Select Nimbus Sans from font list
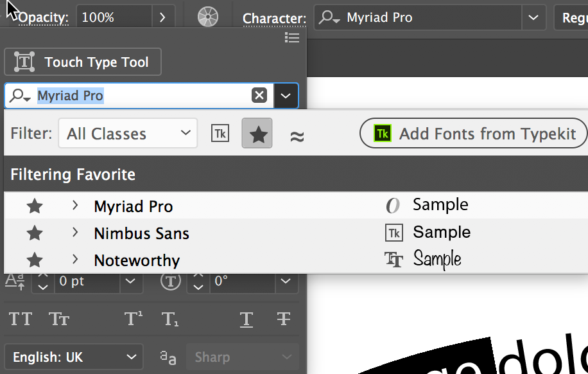Screen dimensions: 588x374 pyautogui.click(x=141, y=233)
